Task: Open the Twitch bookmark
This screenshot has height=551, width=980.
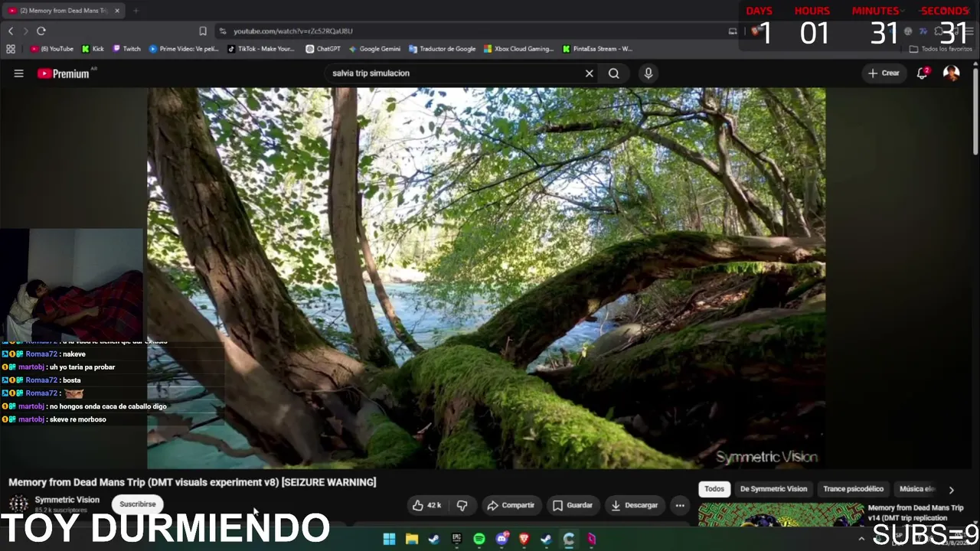Action: click(x=127, y=49)
